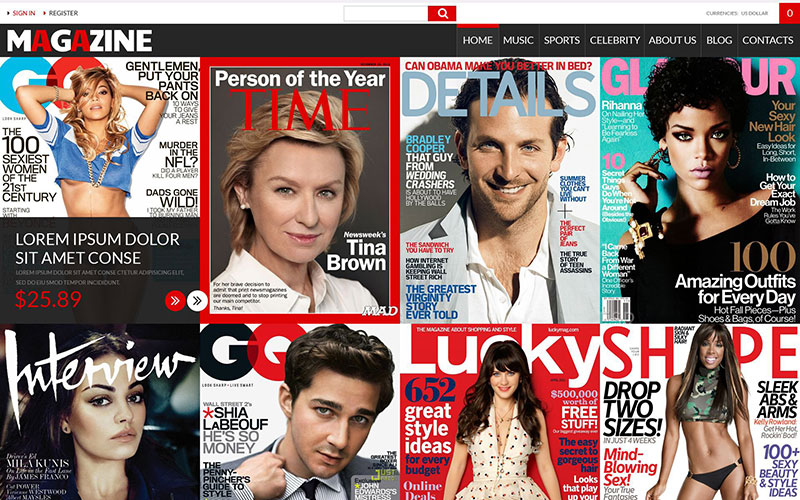Click the red search magnifier button
The height and width of the screenshot is (500, 800).
click(442, 14)
